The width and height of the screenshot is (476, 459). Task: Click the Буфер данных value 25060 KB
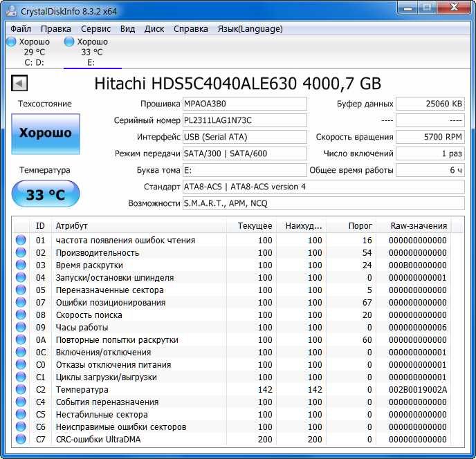click(430, 104)
